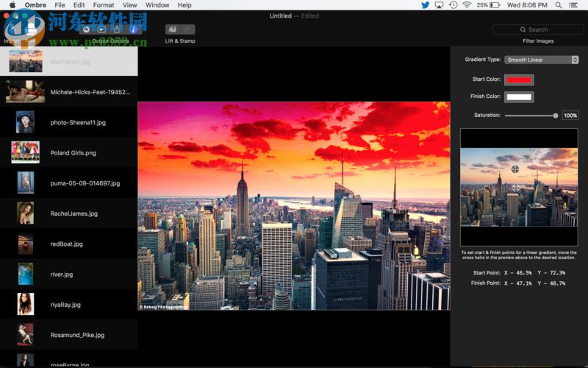Image resolution: width=588 pixels, height=368 pixels.
Task: Click the Stamp button in Lift & Stamp
Action: 188,29
